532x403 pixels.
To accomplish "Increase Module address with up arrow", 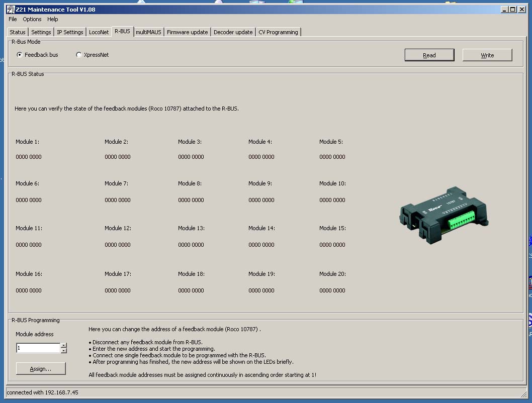I will (x=63, y=345).
